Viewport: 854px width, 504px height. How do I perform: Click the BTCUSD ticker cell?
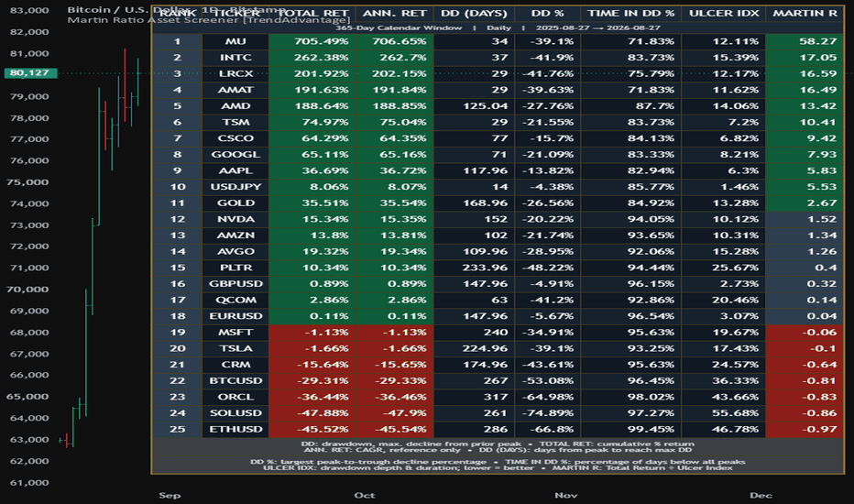[235, 381]
